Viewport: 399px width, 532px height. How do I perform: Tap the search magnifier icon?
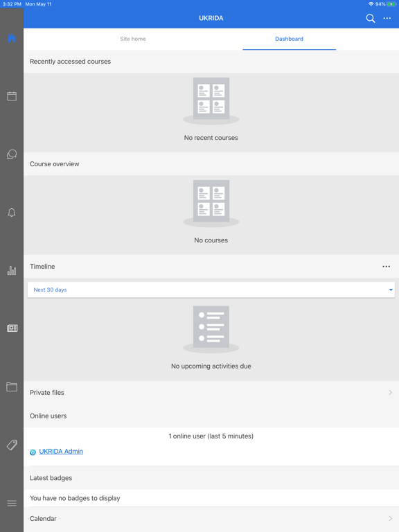371,18
